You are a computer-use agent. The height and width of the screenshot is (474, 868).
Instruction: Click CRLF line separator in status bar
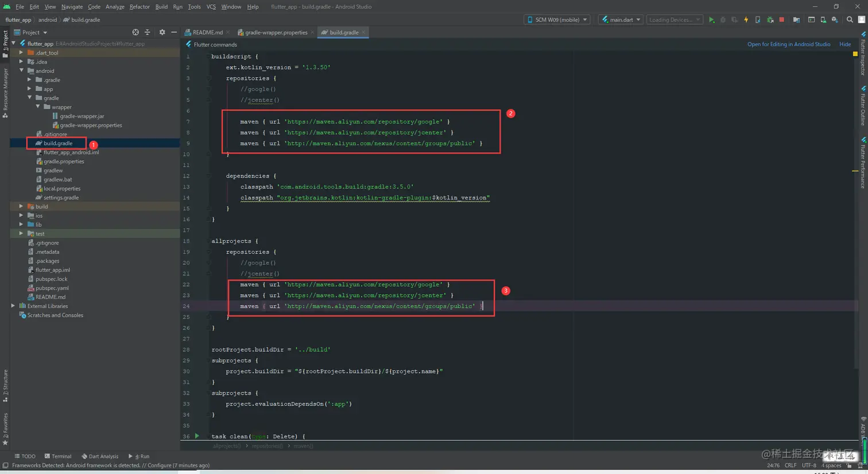(790, 465)
